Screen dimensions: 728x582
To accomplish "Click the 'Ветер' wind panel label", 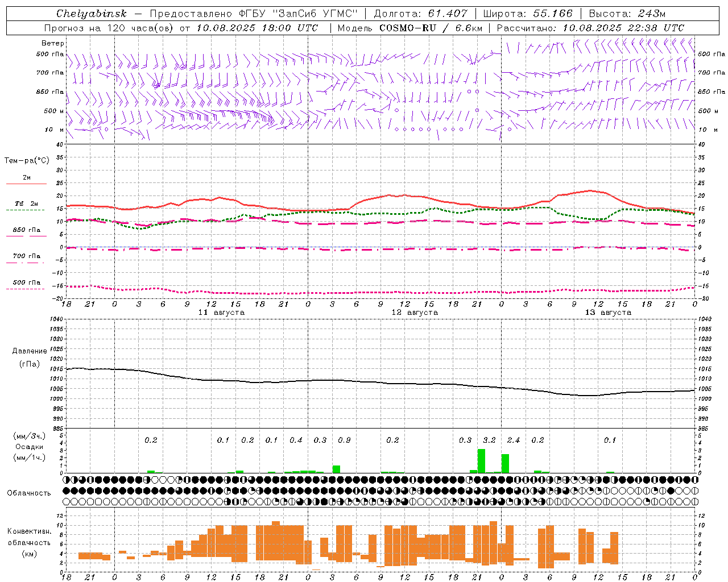I will point(52,43).
